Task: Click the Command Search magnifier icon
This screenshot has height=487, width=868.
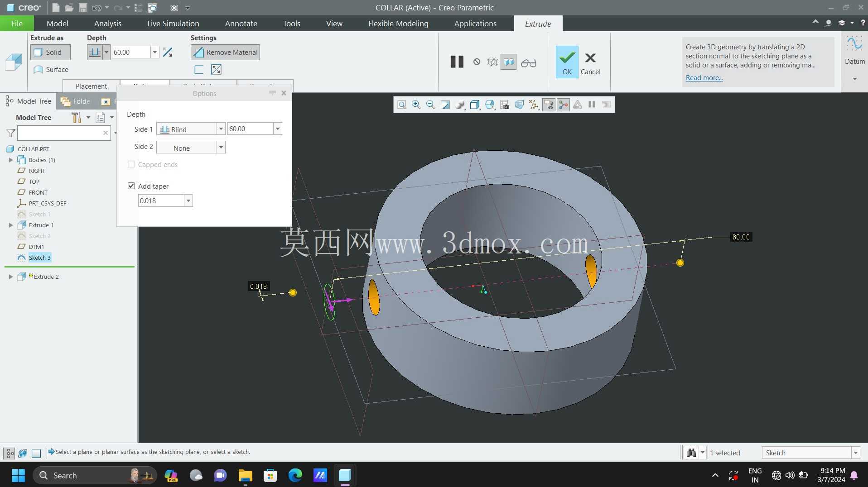Action: tap(828, 23)
